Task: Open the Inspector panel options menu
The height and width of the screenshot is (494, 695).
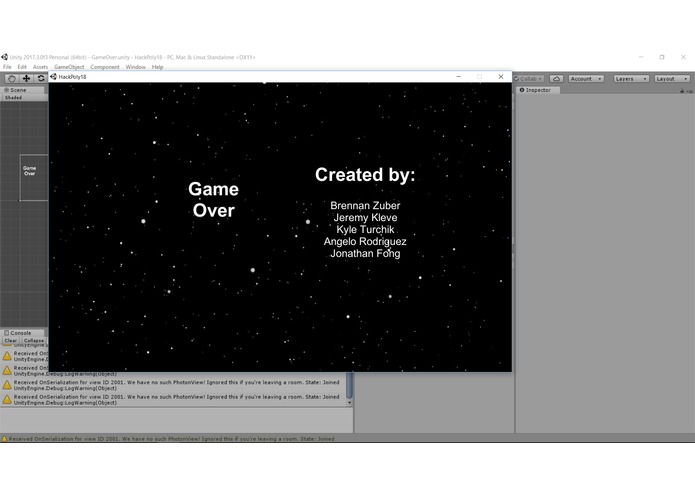Action: (690, 91)
